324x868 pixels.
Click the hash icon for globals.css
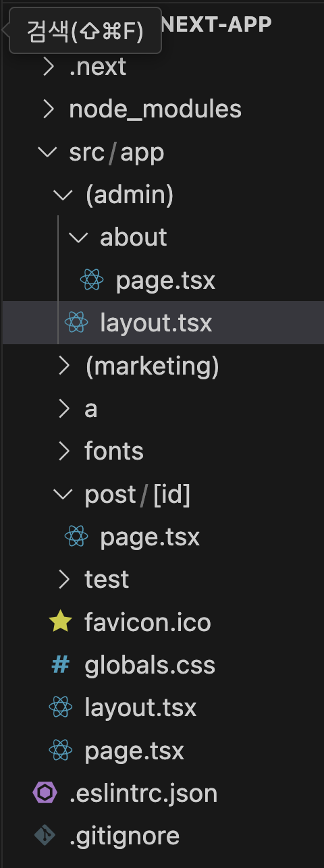pos(61,665)
